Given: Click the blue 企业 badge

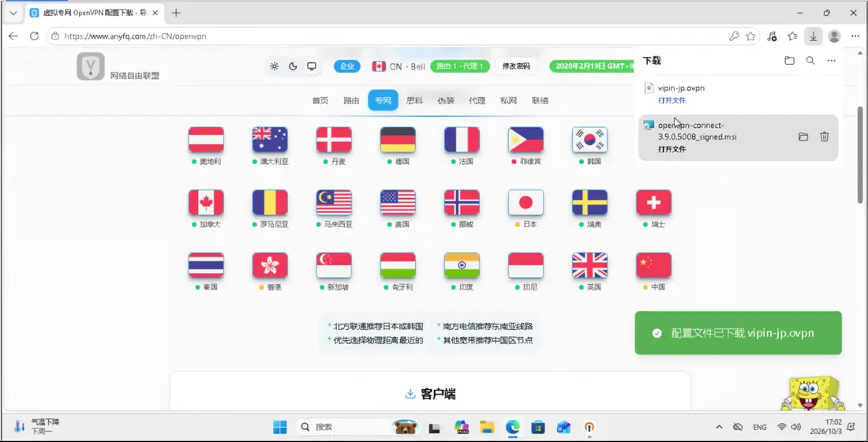Looking at the screenshot, I should click(x=347, y=66).
